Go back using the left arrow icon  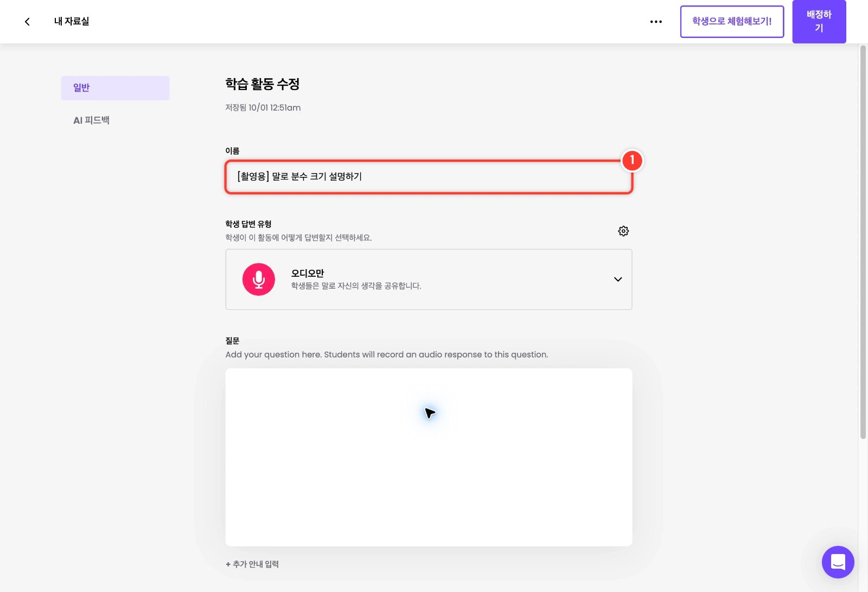27,22
